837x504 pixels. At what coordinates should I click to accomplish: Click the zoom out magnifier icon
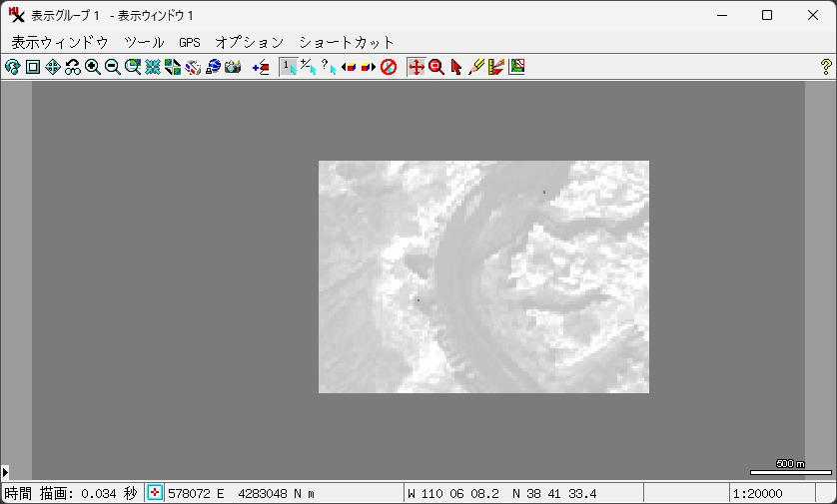(113, 67)
